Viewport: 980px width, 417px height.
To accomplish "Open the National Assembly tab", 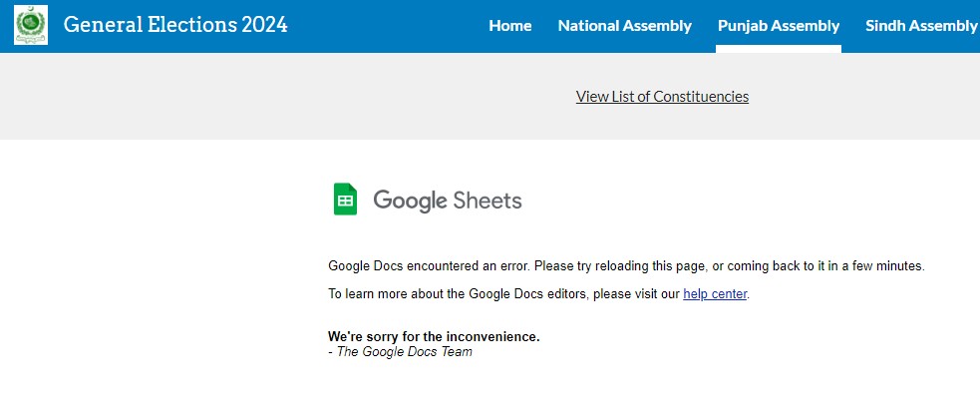I will 624,26.
